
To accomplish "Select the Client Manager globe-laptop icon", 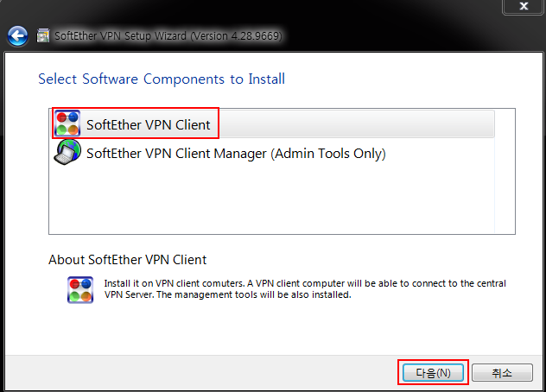I will pos(67,152).
